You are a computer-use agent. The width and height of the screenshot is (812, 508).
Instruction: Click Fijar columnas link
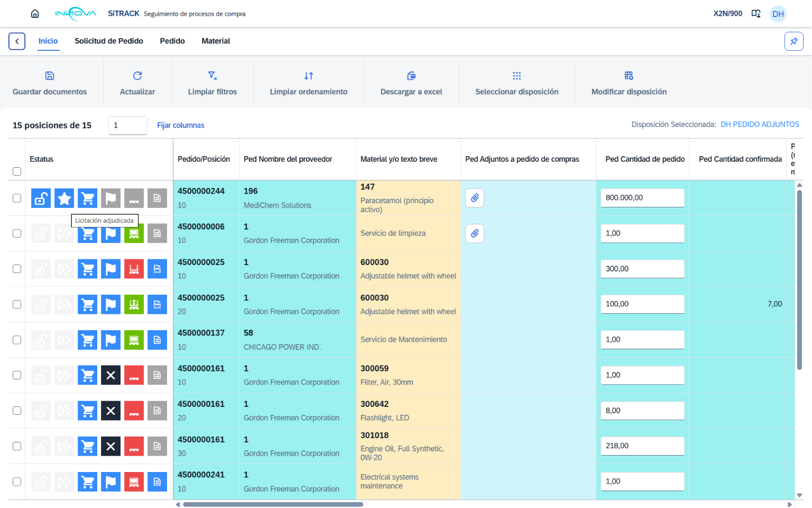[180, 125]
